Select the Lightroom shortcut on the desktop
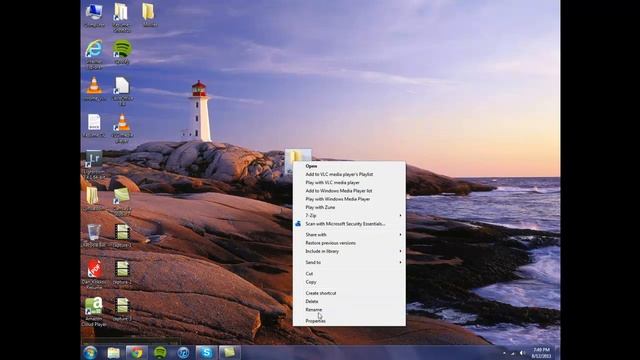 (94, 164)
